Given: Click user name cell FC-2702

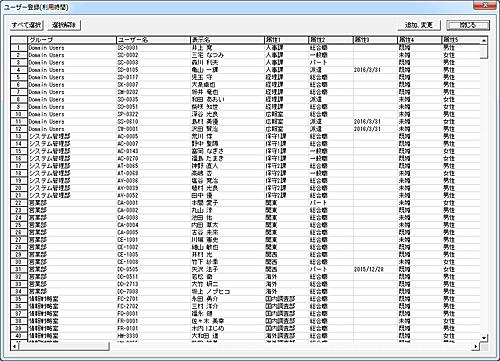Looking at the screenshot, I should coord(128,306).
